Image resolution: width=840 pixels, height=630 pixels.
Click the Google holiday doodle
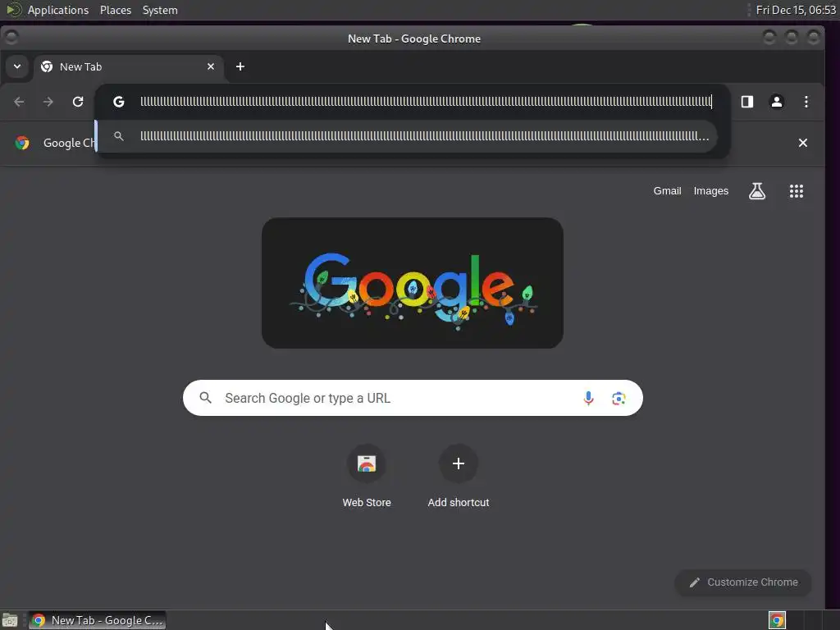click(x=413, y=283)
